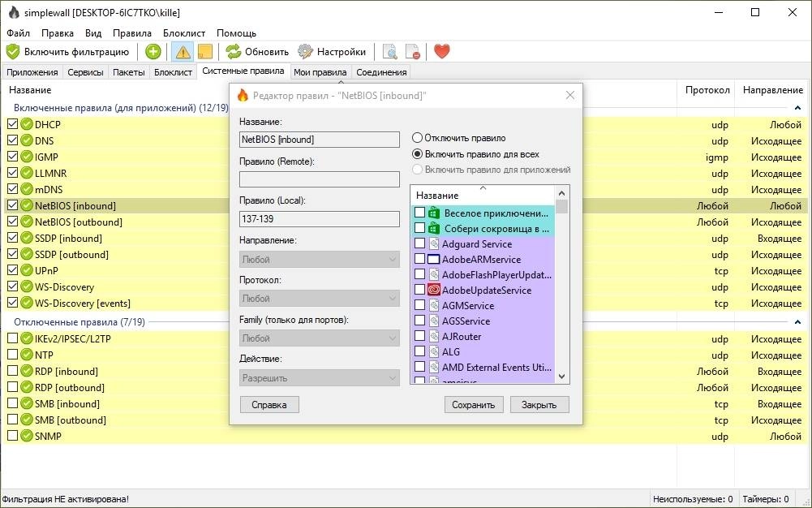Open the Протокол dropdown in rule editor
Image resolution: width=812 pixels, height=508 pixels.
point(320,299)
